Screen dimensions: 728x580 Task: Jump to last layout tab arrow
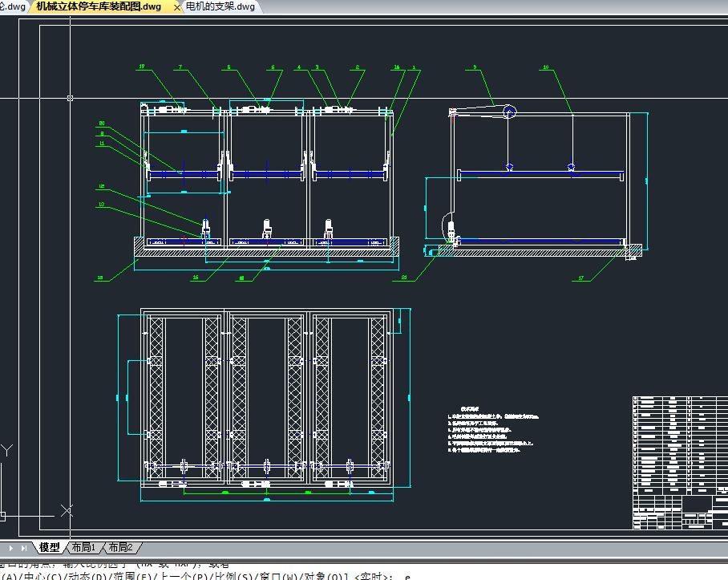click(24, 548)
